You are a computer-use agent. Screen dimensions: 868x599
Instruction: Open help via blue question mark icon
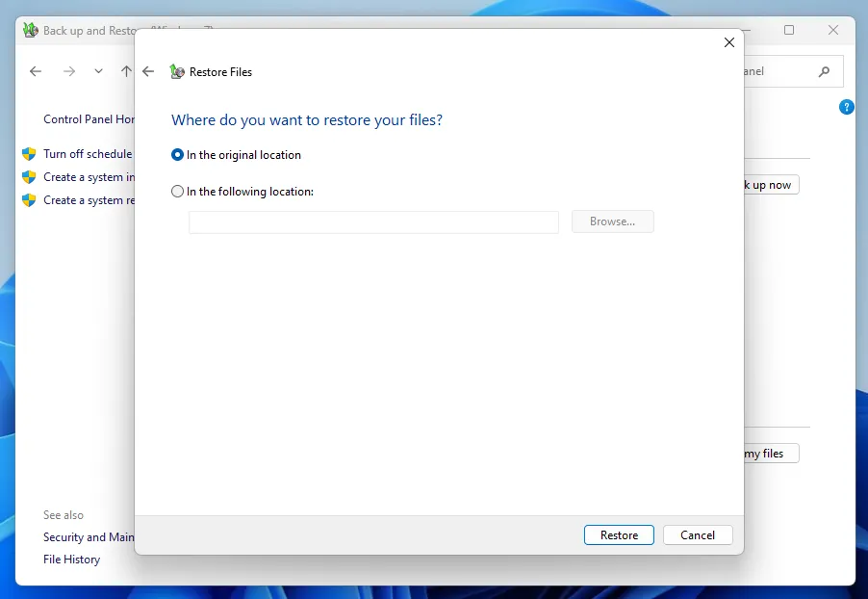(846, 107)
